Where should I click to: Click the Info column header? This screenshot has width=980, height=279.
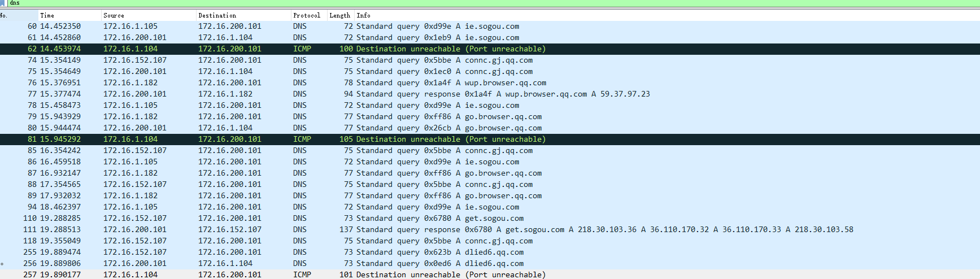coord(667,15)
